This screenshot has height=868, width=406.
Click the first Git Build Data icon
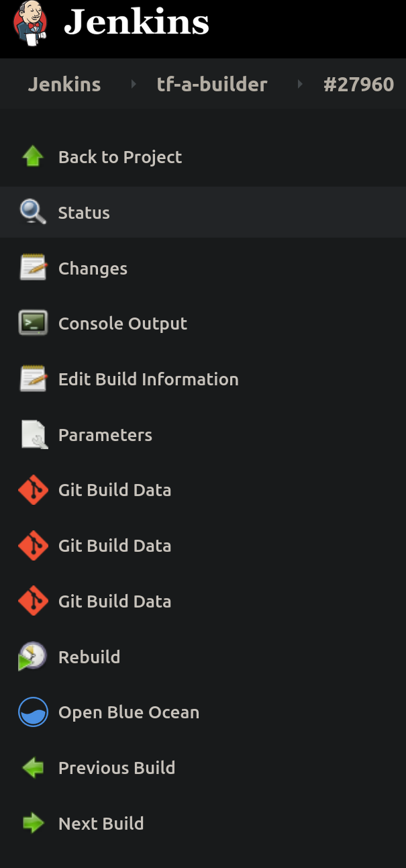coord(33,490)
